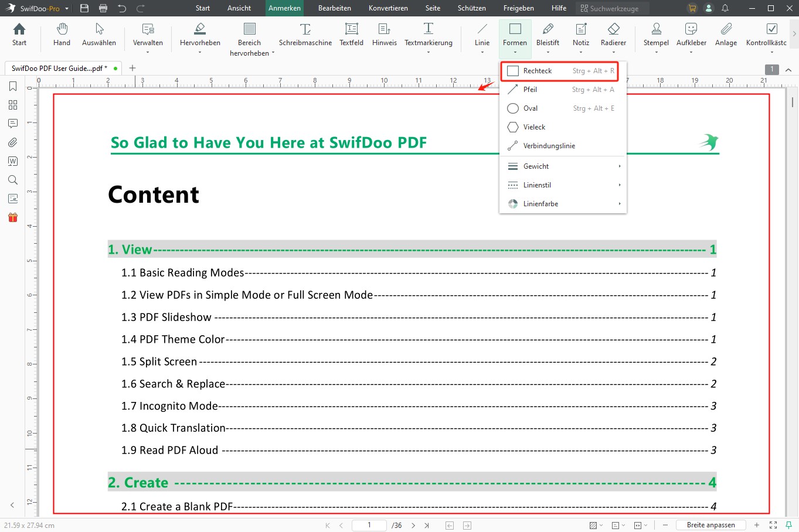The height and width of the screenshot is (532, 799).
Task: Switch to the Bearbeiten tab
Action: point(335,8)
